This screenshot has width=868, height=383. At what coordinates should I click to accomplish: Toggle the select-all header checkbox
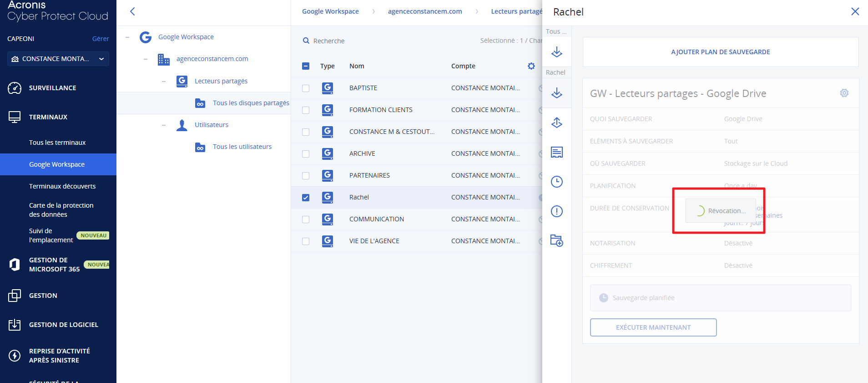point(306,66)
